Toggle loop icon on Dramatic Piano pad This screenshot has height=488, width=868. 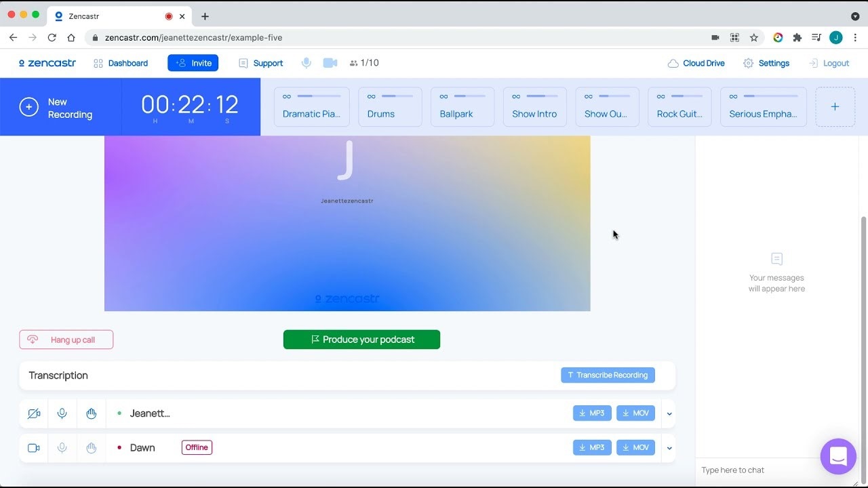point(287,96)
